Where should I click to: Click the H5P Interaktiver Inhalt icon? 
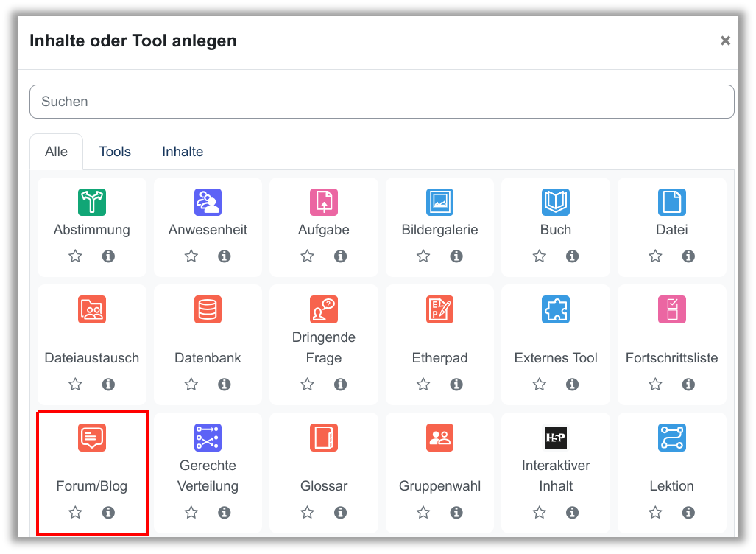[555, 438]
